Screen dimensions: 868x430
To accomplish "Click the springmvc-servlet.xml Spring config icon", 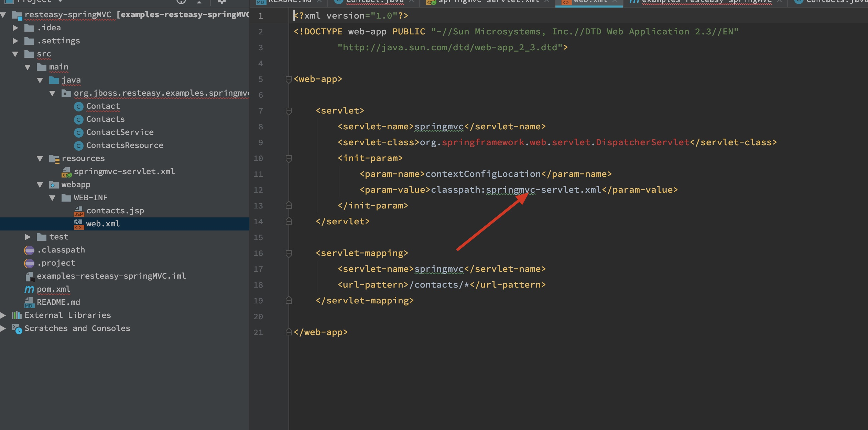I will [66, 172].
